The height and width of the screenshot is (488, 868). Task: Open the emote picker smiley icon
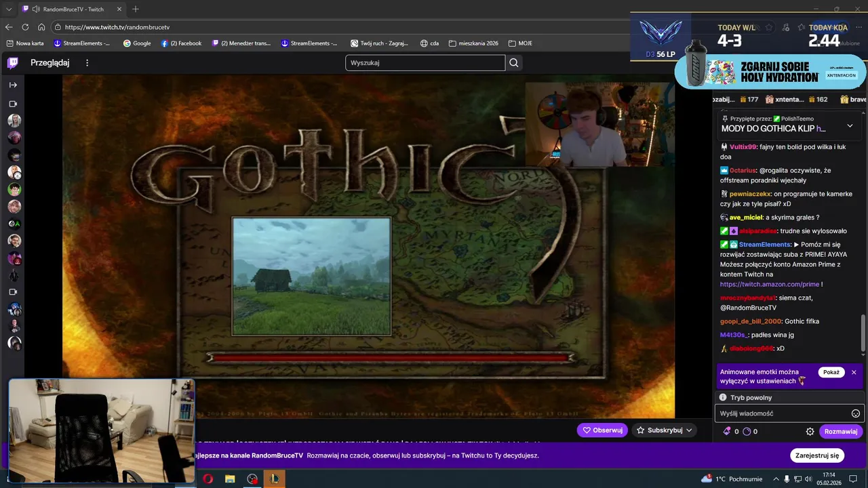[856, 413]
